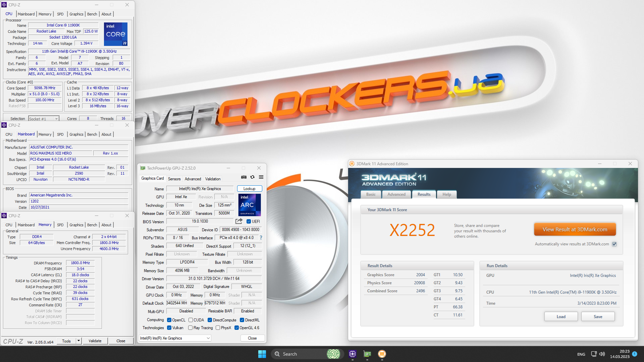Image resolution: width=644 pixels, height=362 pixels.
Task: Toggle the PhysX checkbox
Action: [x=218, y=328]
